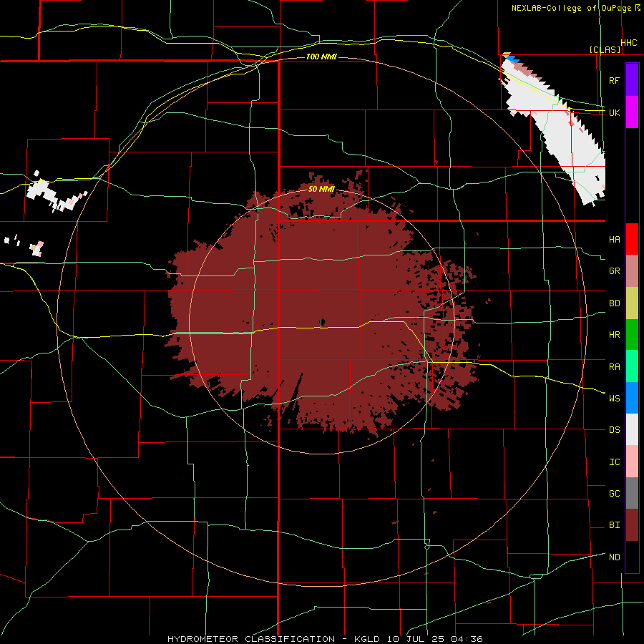644x644 pixels.
Task: Click the HHC product code text
Action: click(x=629, y=43)
